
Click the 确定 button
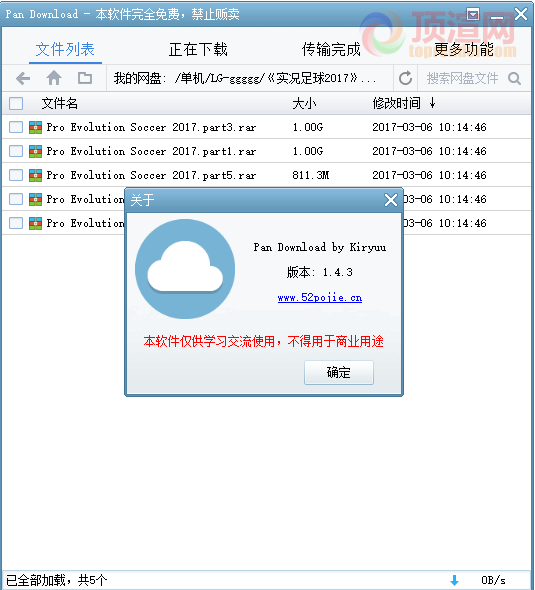339,373
